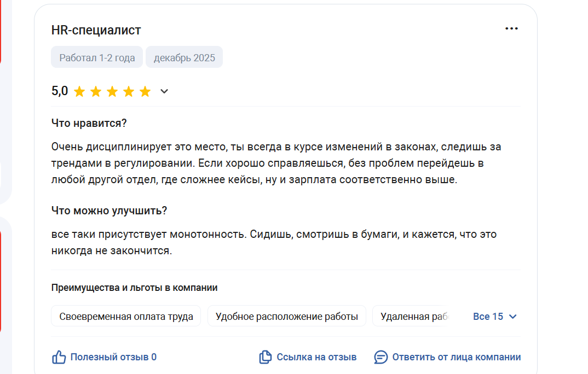Click the 'декабрь 2025' date badge
The image size is (588, 374).
pyautogui.click(x=184, y=57)
